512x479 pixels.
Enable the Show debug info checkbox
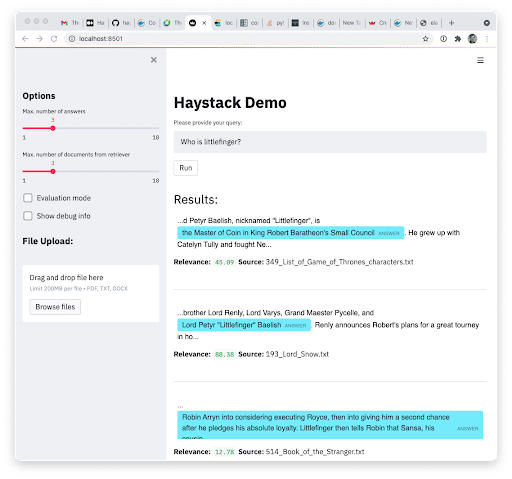click(28, 216)
